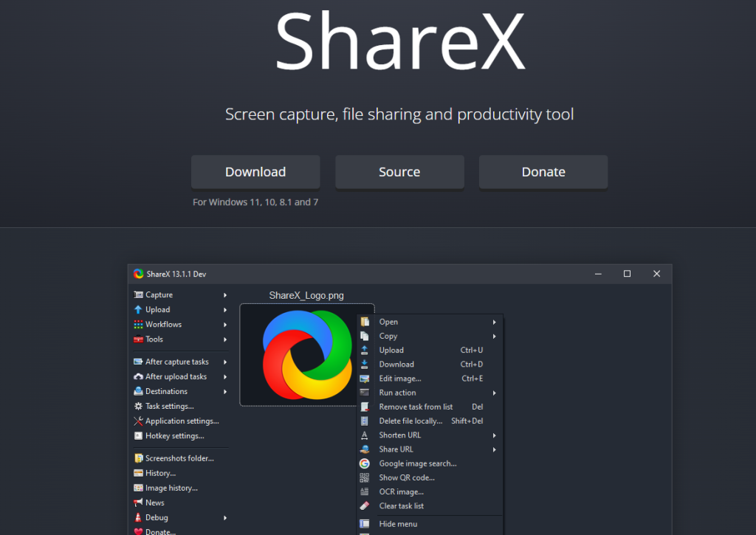Click the Shift+Del shortcut text
This screenshot has height=535, width=756.
[467, 421]
